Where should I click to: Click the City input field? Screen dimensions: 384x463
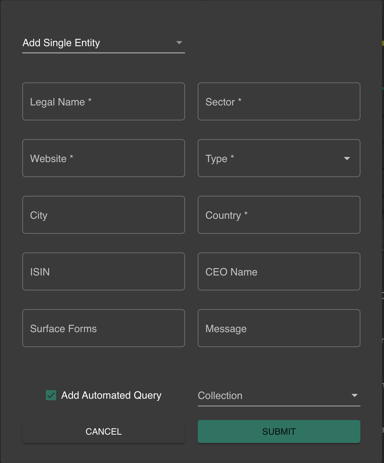coord(103,215)
